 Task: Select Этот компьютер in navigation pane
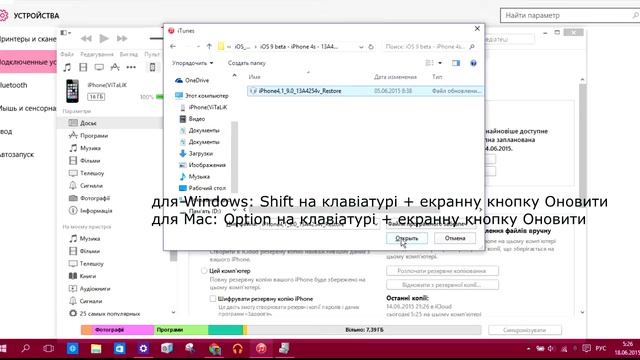point(202,96)
